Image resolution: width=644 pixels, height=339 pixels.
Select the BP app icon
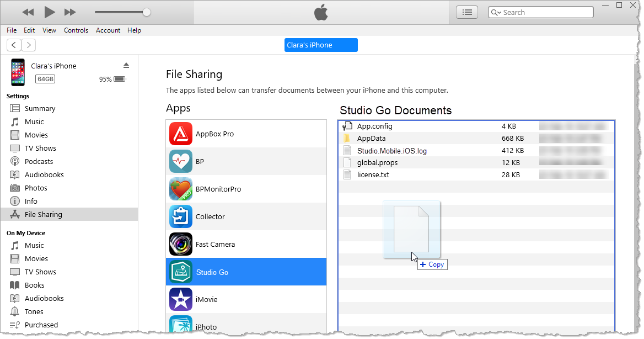[181, 161]
